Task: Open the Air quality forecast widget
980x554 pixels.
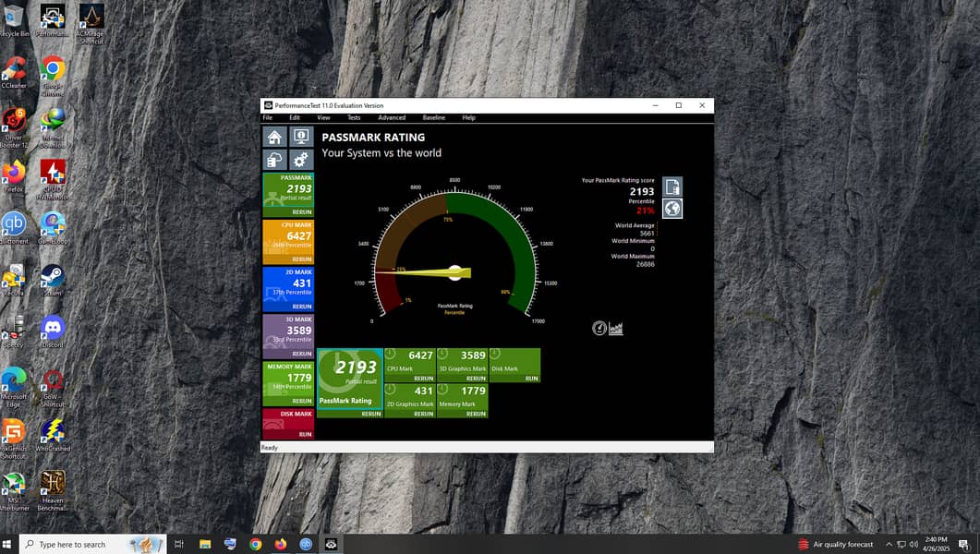Action: [x=835, y=544]
